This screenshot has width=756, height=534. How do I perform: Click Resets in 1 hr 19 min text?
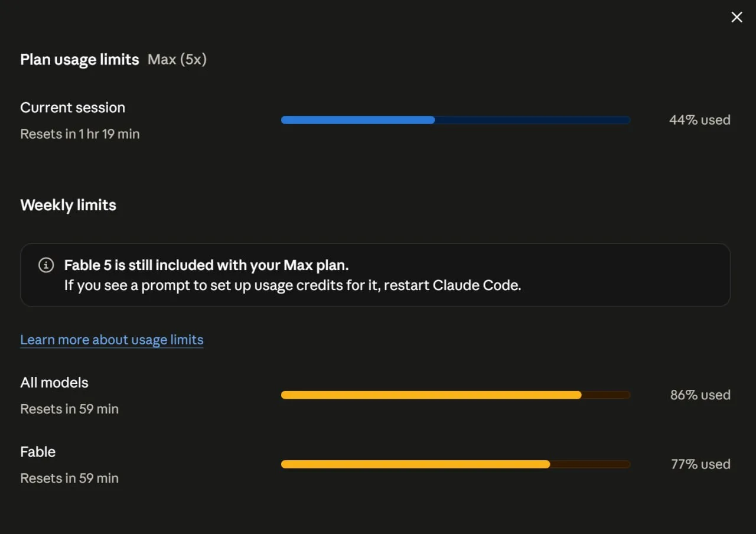[x=80, y=134]
